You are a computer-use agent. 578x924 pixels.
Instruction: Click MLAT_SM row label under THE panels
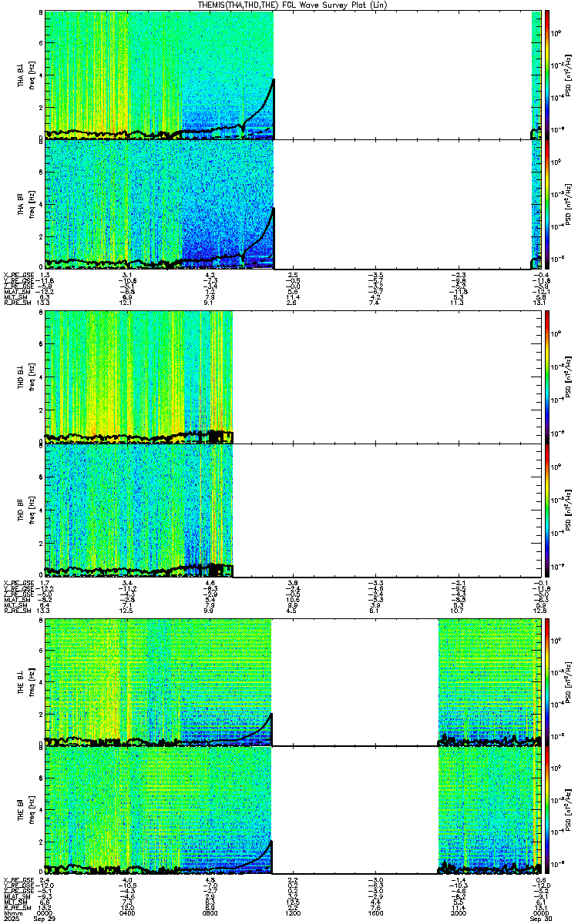click(16, 896)
